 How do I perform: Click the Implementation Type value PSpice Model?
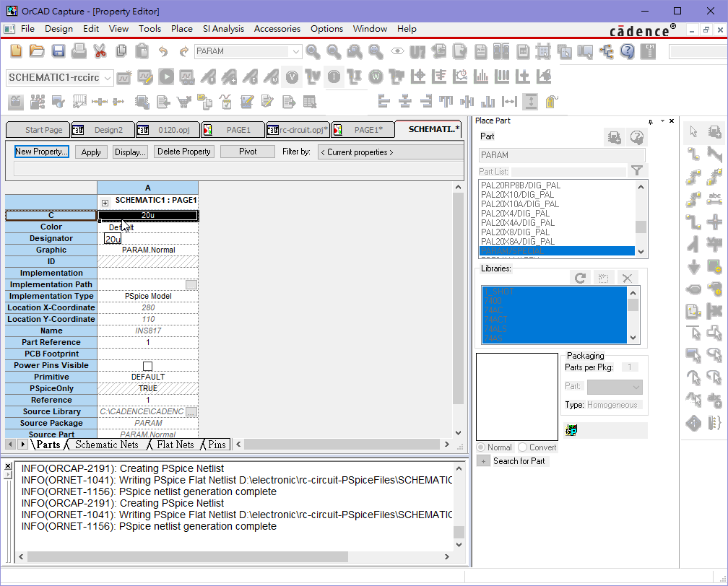click(148, 296)
